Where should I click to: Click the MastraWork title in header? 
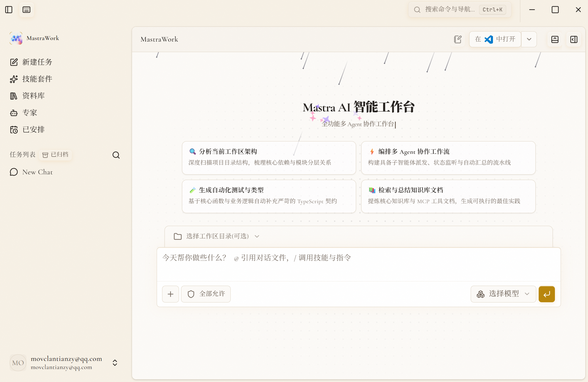[159, 39]
